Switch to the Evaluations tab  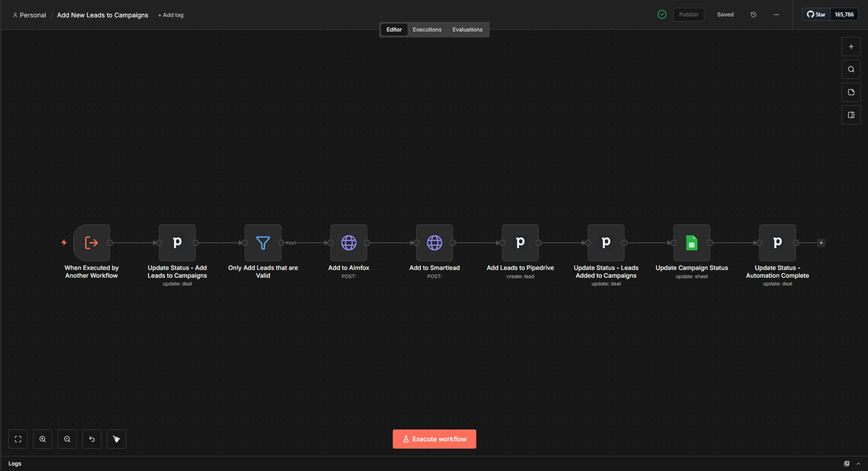coord(467,30)
